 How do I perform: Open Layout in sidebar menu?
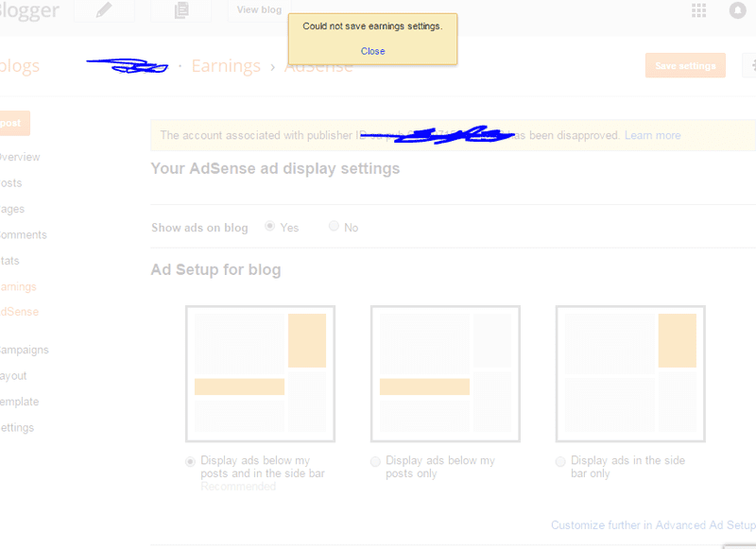13,376
